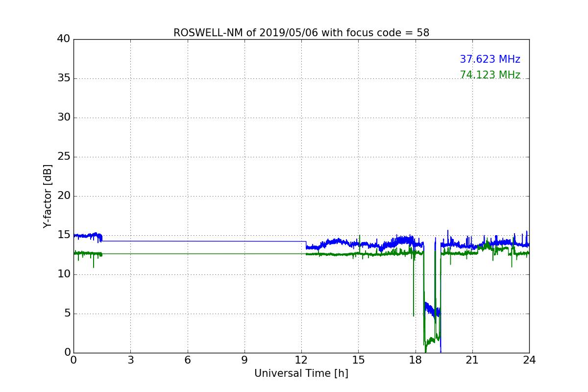Click the x-axis tick label '24'
The image size is (588, 392).
click(529, 360)
